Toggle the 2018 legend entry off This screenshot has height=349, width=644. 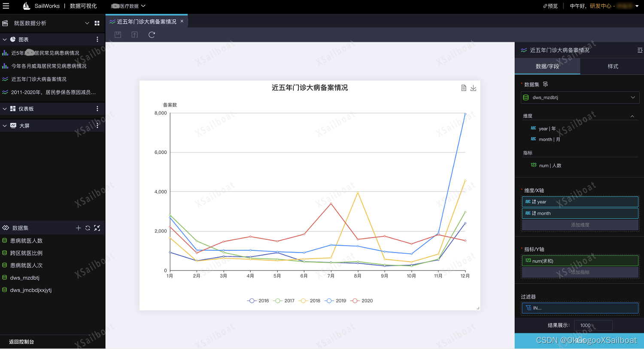(311, 301)
